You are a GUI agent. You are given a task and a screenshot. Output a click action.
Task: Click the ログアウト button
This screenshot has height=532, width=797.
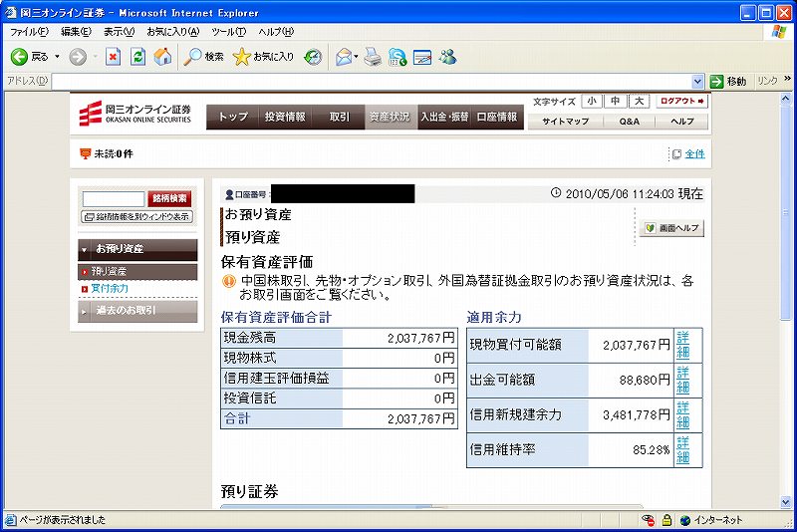[x=682, y=102]
